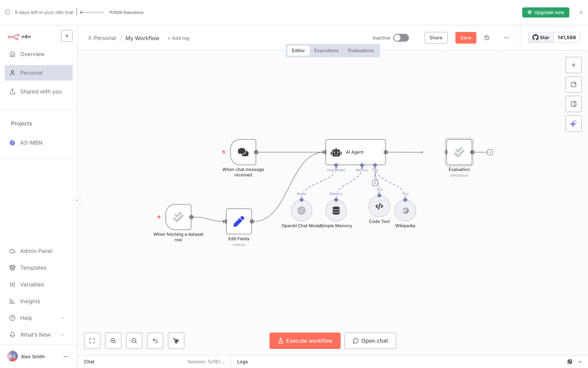
Task: Select the dataset row trigger node
Action: (178, 217)
